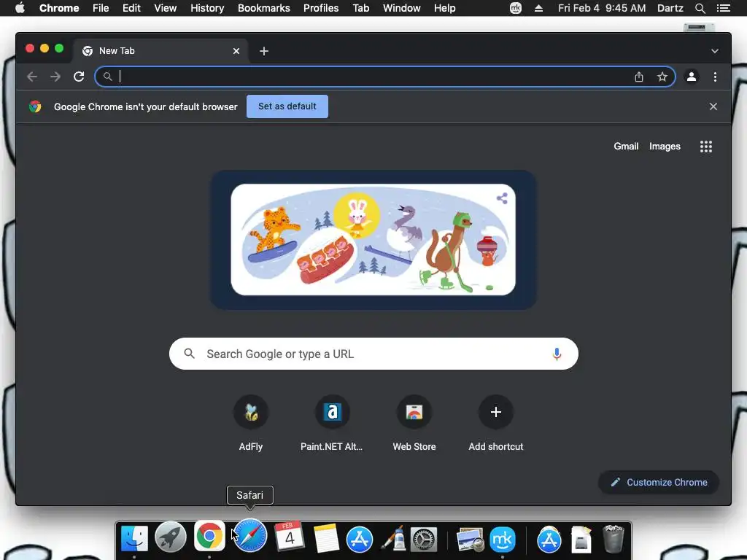Image resolution: width=747 pixels, height=560 pixels.
Task: Share the Google Doodle
Action: [x=502, y=198]
